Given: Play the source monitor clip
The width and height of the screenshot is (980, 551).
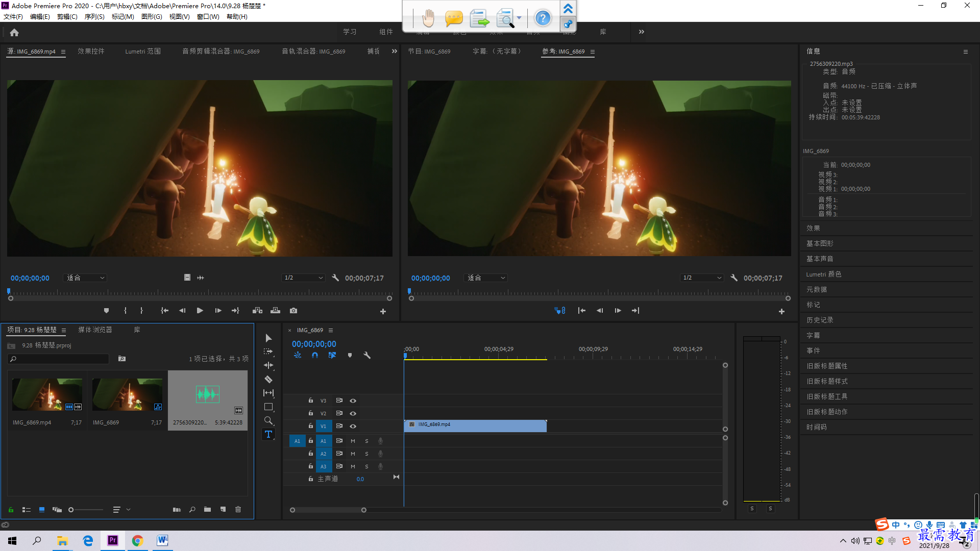Looking at the screenshot, I should [200, 311].
